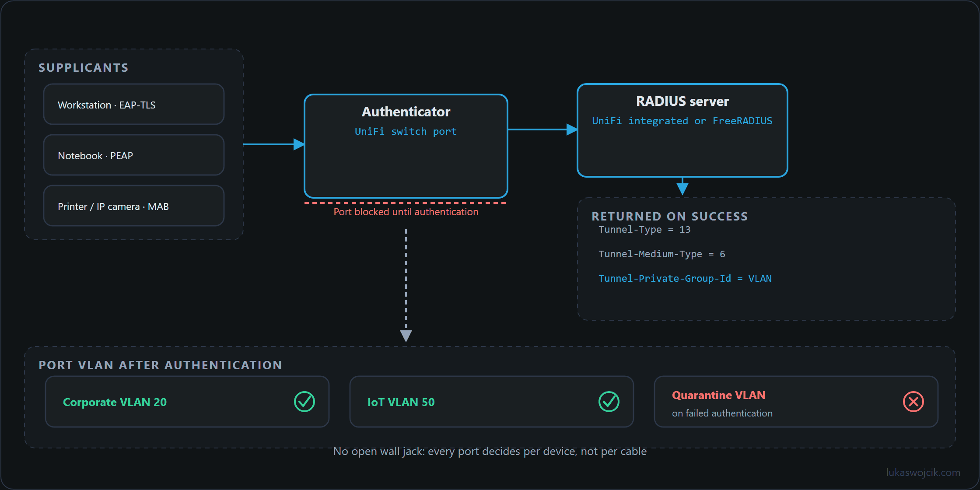Click the IoT VLAN 50 label

401,402
